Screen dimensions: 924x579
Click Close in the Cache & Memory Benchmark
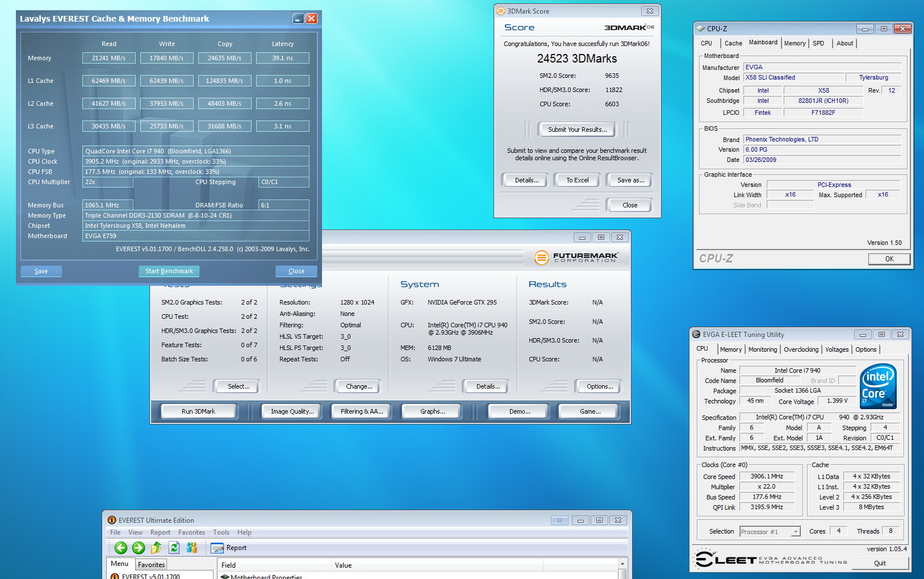pos(296,271)
